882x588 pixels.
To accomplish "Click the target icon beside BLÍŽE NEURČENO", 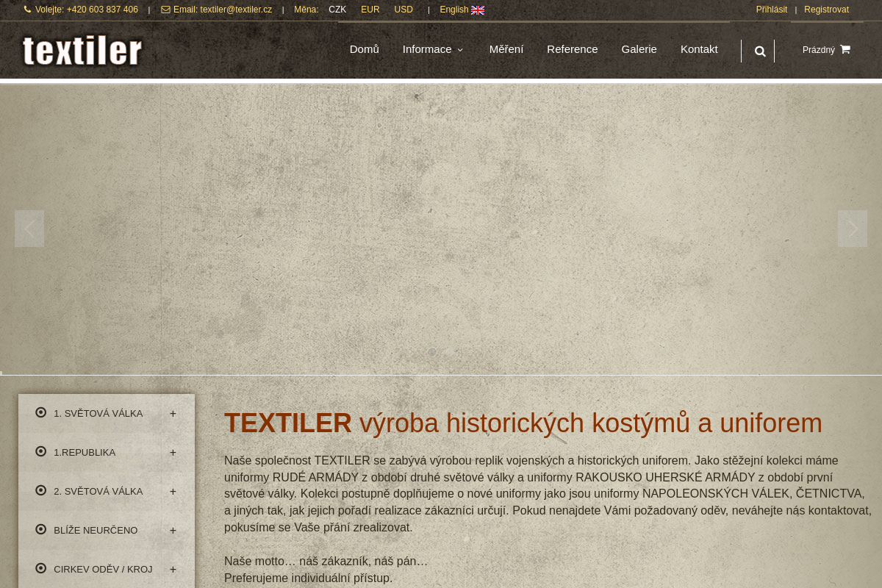I will (x=41, y=529).
